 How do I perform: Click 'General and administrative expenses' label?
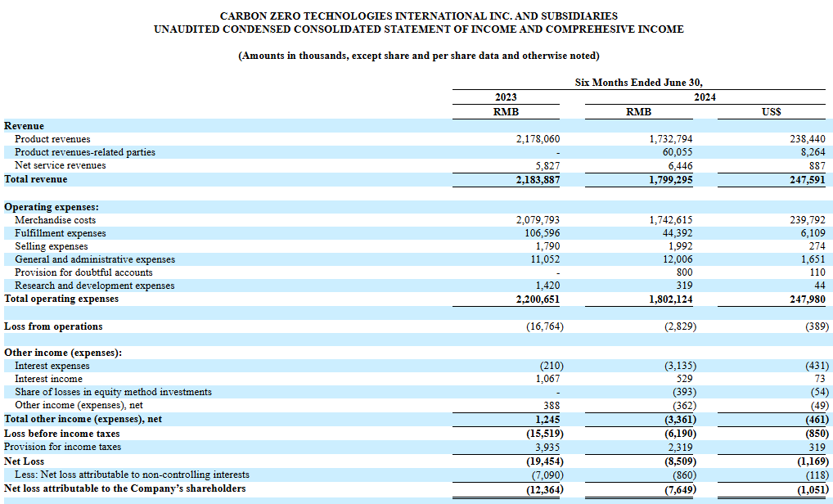[95, 259]
